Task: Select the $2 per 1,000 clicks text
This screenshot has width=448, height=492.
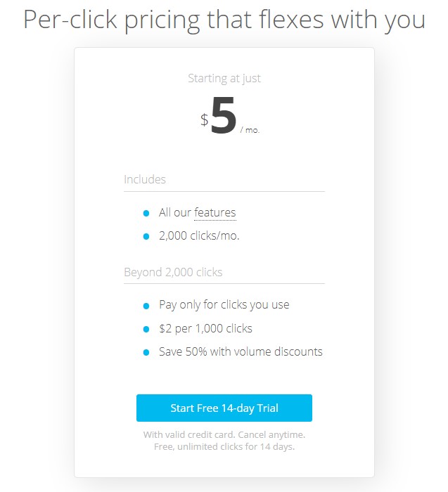Action: (205, 328)
